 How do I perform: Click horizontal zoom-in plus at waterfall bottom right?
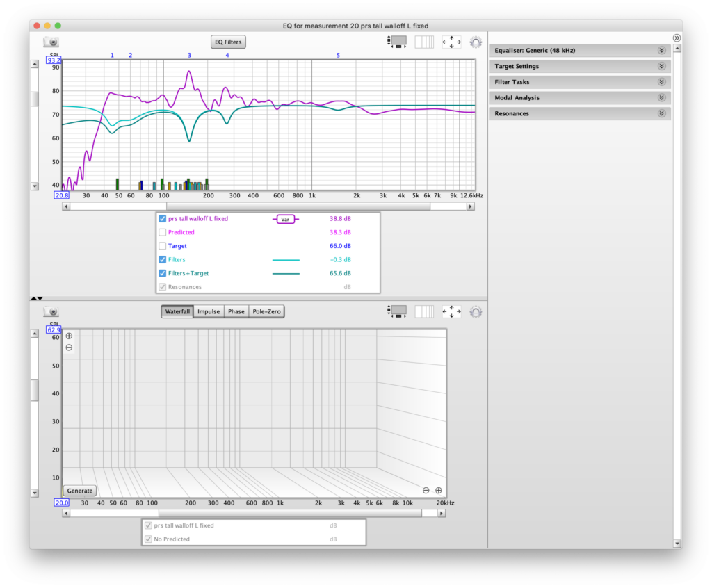pos(439,490)
